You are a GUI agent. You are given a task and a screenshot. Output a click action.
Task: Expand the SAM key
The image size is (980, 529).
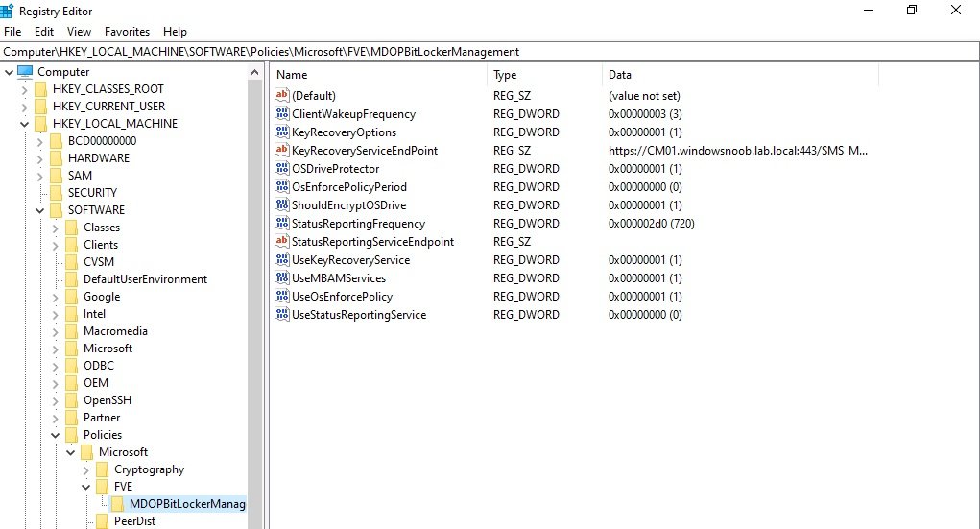[40, 176]
